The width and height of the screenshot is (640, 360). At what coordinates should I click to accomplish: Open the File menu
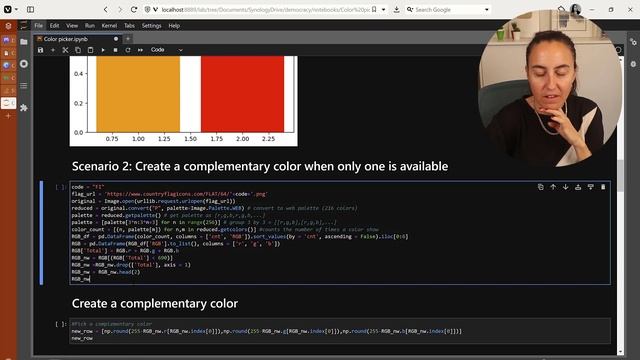coord(38,26)
